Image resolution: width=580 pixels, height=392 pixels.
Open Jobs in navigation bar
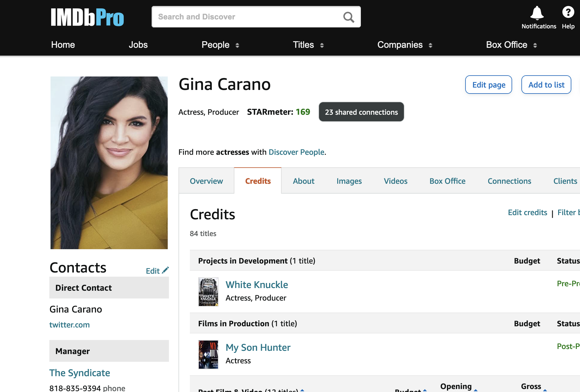pyautogui.click(x=138, y=45)
